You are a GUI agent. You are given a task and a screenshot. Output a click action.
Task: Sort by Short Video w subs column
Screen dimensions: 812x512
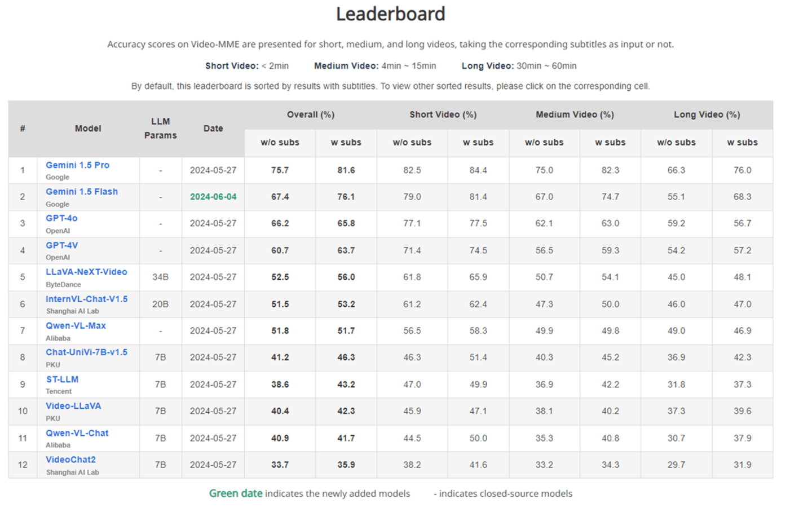478,143
